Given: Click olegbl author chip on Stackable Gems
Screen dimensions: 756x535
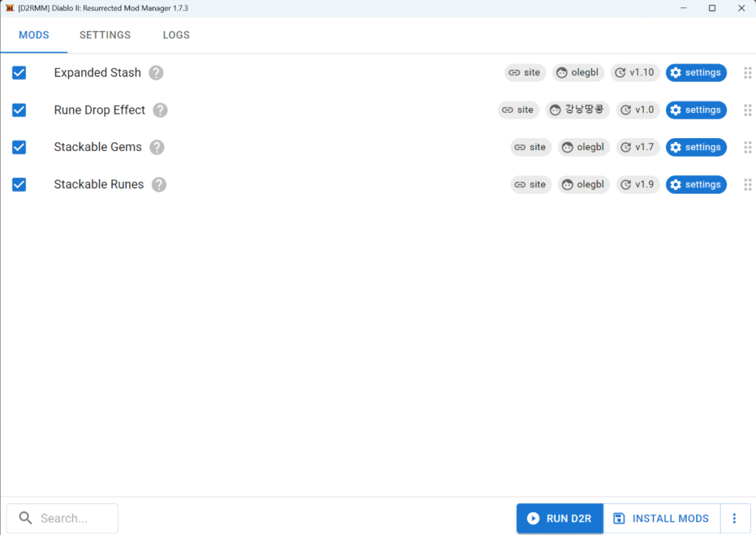Looking at the screenshot, I should pos(583,147).
